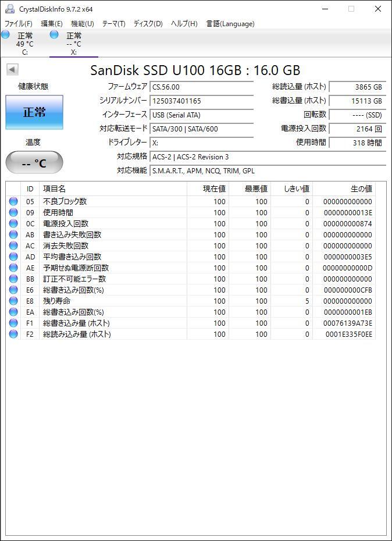Click raw value 000000000874
The height and width of the screenshot is (541, 392).
pyautogui.click(x=348, y=223)
